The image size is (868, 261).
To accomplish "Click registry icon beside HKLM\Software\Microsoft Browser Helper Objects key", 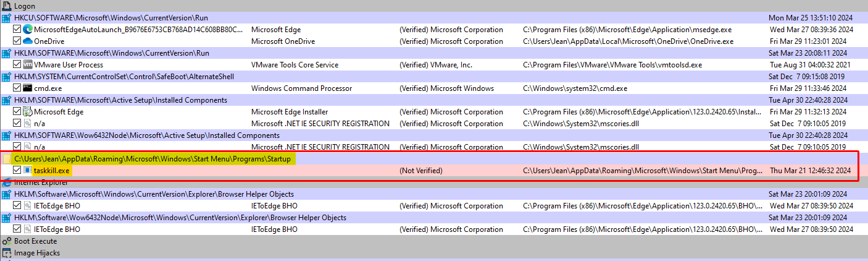I will click(x=6, y=194).
